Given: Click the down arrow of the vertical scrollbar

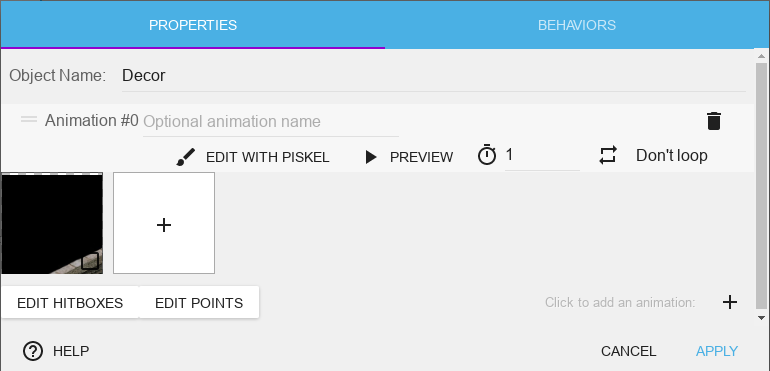Looking at the screenshot, I should (x=761, y=318).
